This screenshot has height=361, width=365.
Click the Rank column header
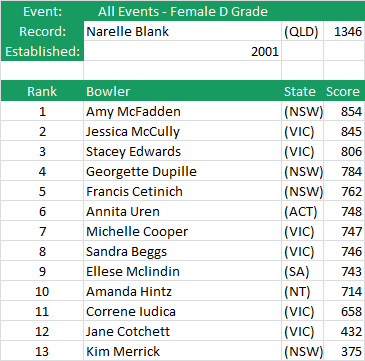pyautogui.click(x=42, y=91)
